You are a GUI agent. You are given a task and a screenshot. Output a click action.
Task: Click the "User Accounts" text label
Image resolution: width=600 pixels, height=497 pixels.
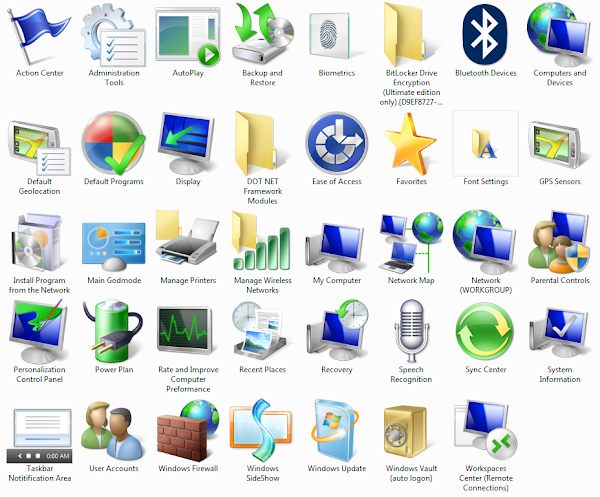(114, 468)
